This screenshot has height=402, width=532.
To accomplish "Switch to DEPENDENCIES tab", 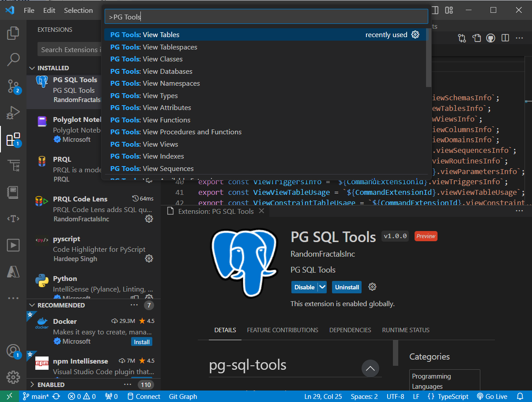I will pos(350,330).
